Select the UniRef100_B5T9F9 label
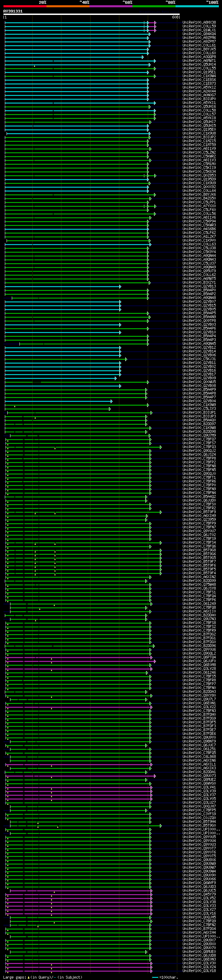This screenshot has width=222, height=980. (x=199, y=512)
